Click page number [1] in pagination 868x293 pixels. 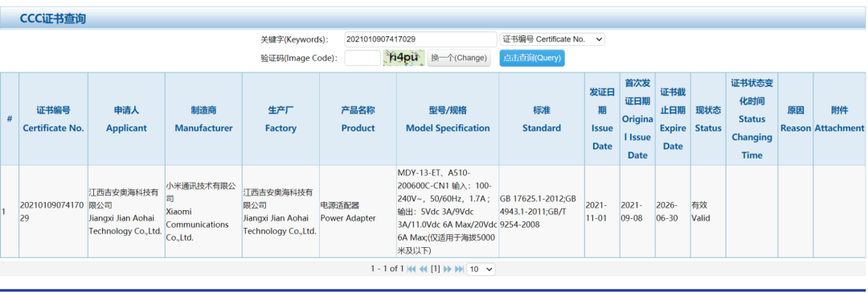point(435,269)
